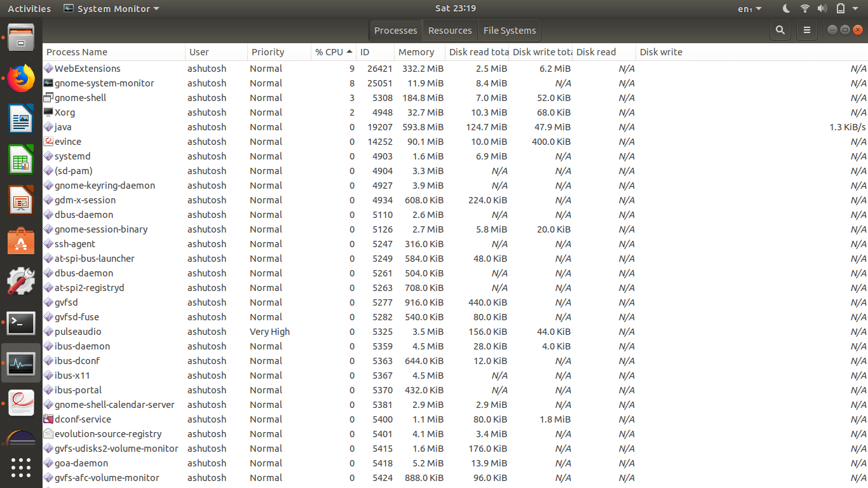Launch Firefox from the dock
This screenshot has width=868, height=488.
(x=21, y=79)
